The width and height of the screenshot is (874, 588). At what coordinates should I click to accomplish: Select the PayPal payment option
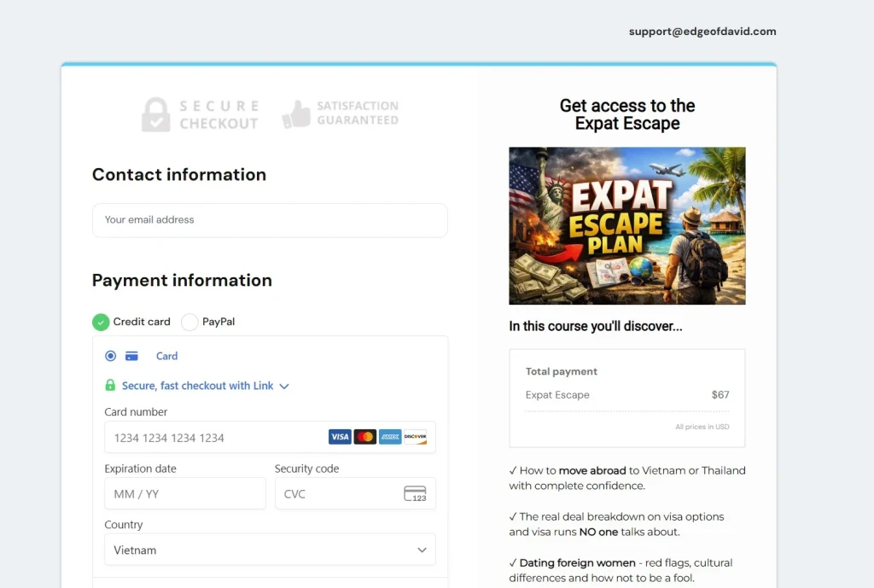(189, 322)
